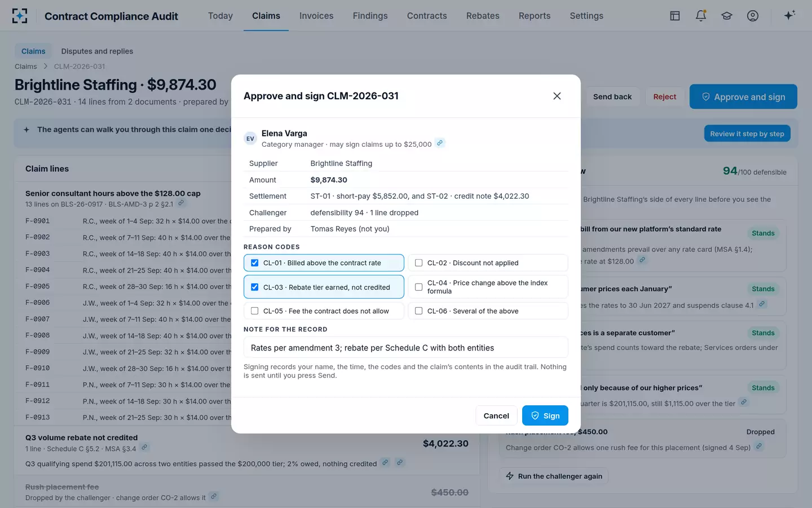Check CL-02 Discount not applied
The height and width of the screenshot is (508, 812).
pos(488,263)
